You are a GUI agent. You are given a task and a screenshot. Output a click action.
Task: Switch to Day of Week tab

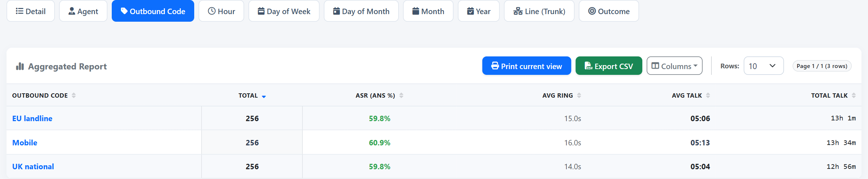coord(284,11)
